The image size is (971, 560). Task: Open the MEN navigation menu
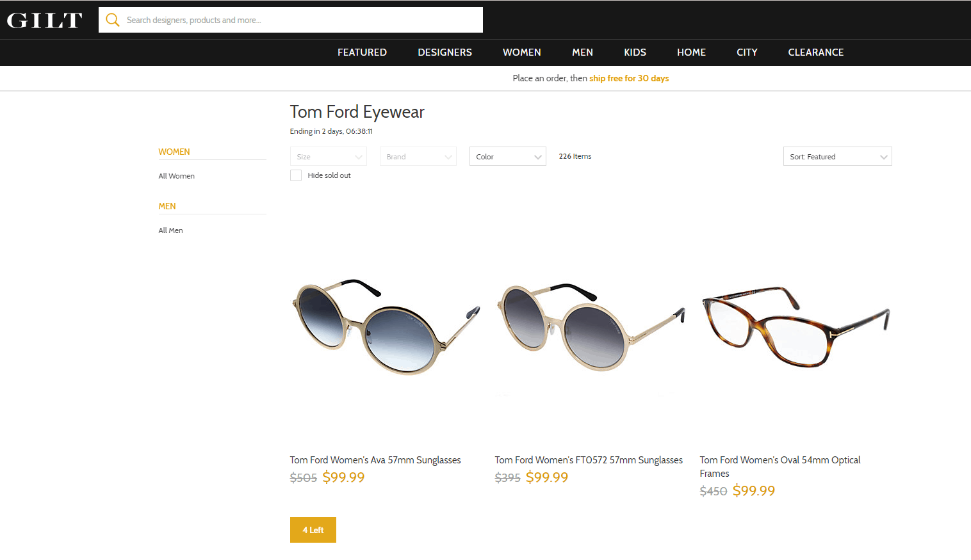pyautogui.click(x=582, y=52)
